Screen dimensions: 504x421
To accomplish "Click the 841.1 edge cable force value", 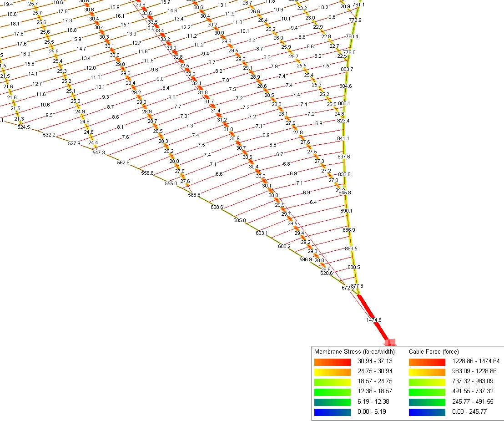I will coord(343,139).
